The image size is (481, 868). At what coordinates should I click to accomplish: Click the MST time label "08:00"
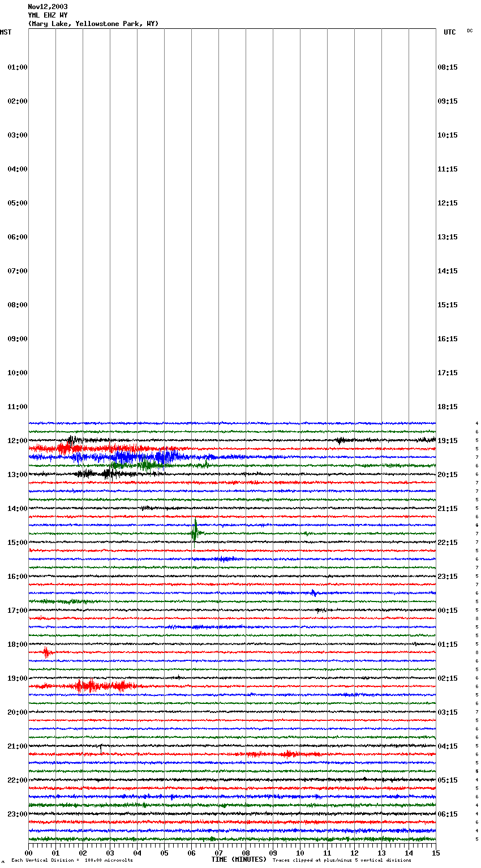coord(18,305)
